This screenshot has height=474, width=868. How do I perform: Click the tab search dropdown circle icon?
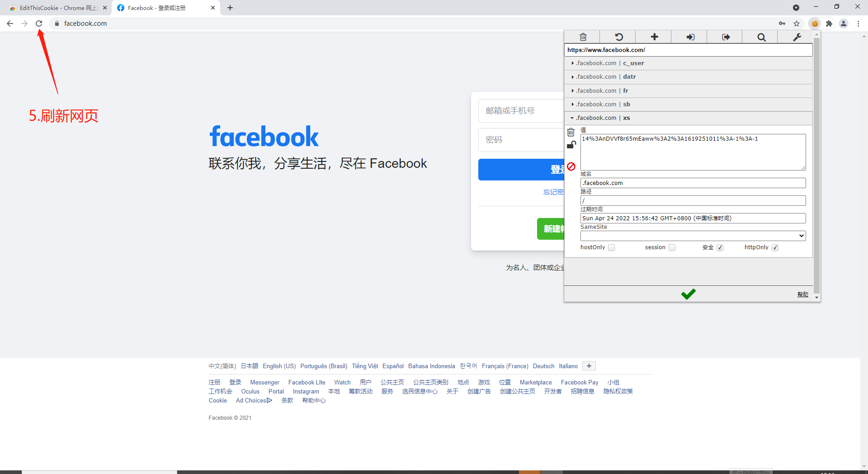pyautogui.click(x=796, y=8)
